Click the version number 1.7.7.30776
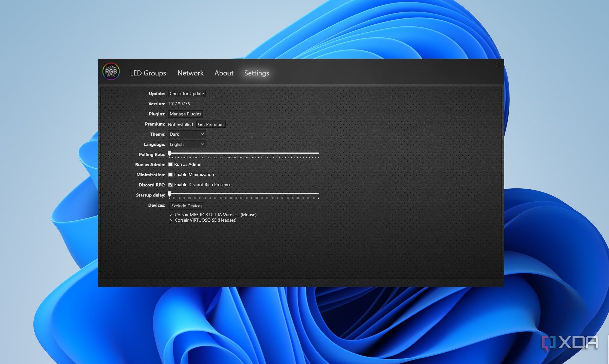 (x=179, y=104)
